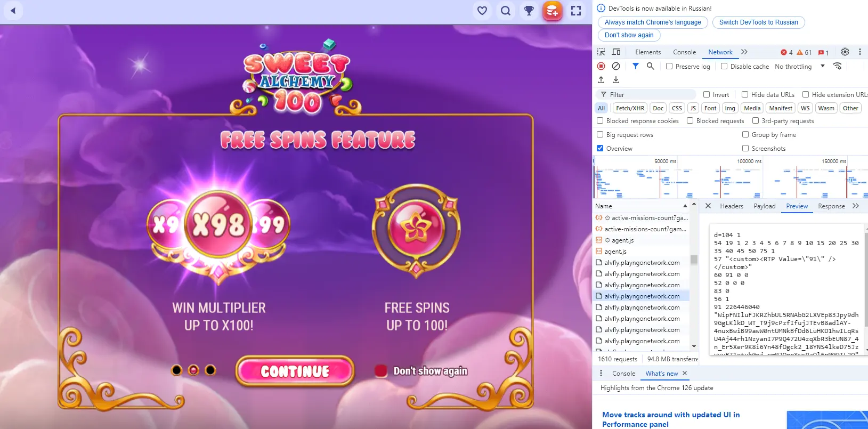The width and height of the screenshot is (868, 429).
Task: Open the Move tracks around article link
Action: click(x=671, y=419)
